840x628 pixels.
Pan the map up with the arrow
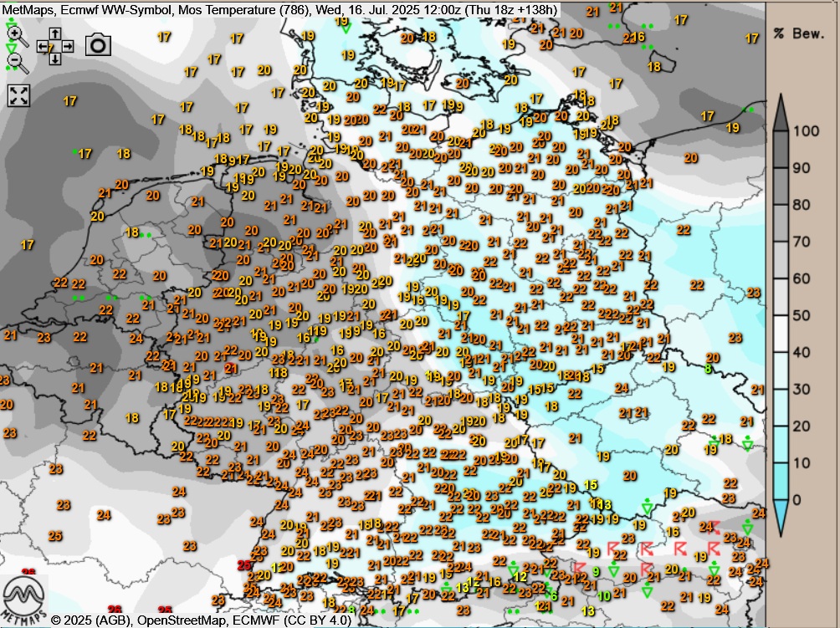55,34
